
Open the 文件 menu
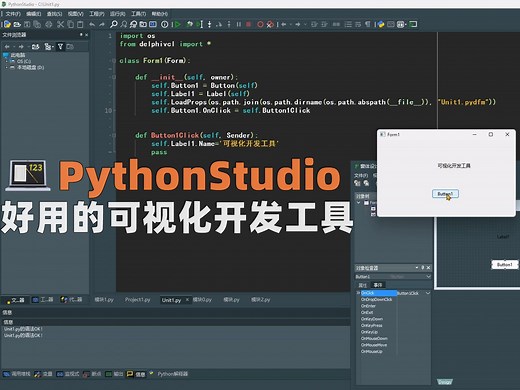pyautogui.click(x=13, y=14)
